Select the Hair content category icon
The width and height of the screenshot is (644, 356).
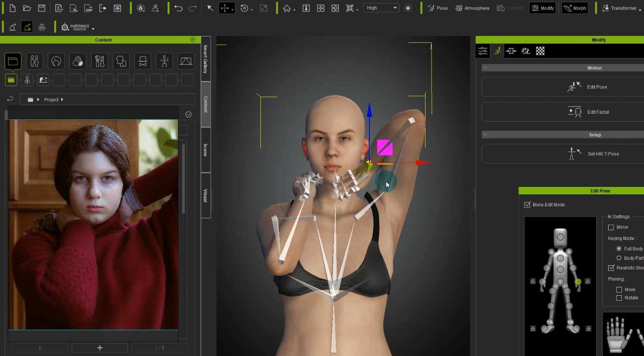[x=56, y=61]
